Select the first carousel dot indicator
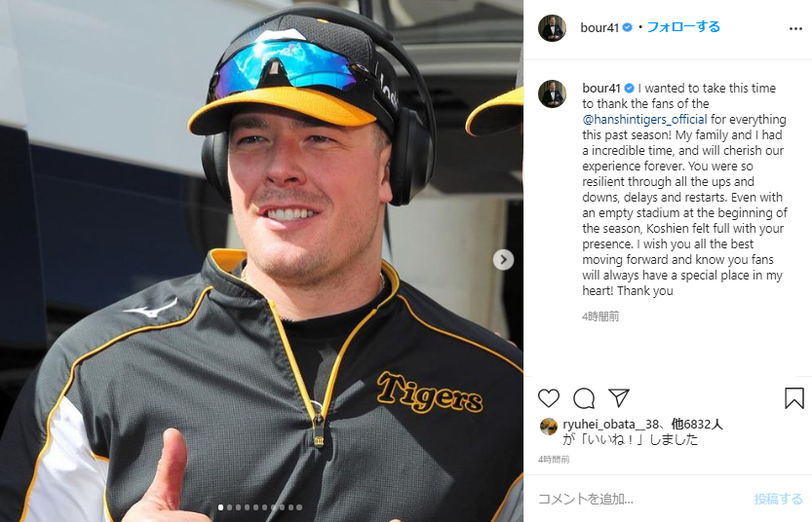Screen dimensions: 812x522 [220, 507]
